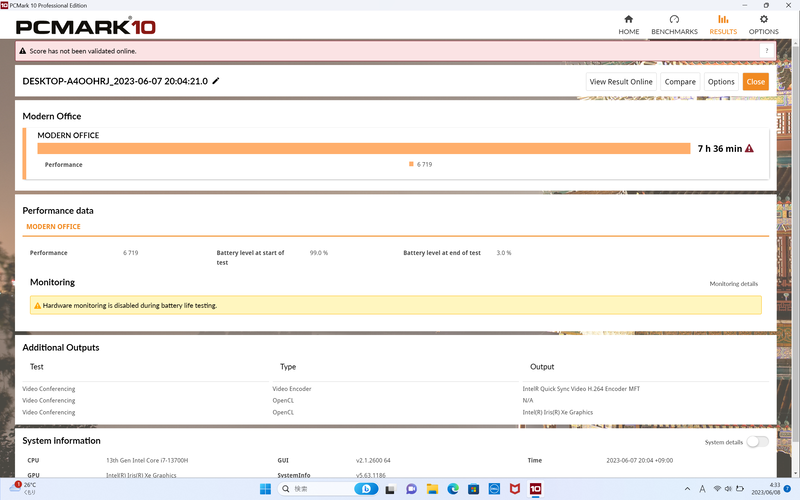Select the MODERN OFFICE performance data tab
This screenshot has width=800, height=500.
click(54, 227)
